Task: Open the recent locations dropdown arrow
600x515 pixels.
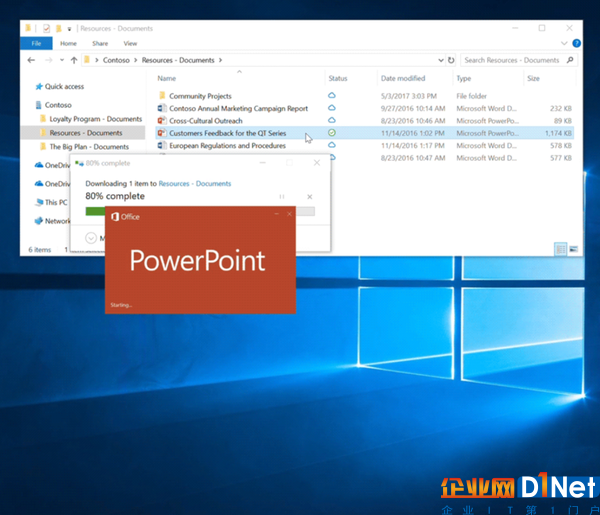Action: click(62, 60)
